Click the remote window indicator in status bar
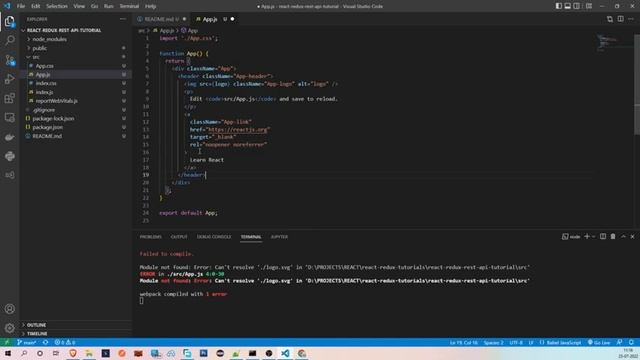 click(x=7, y=342)
